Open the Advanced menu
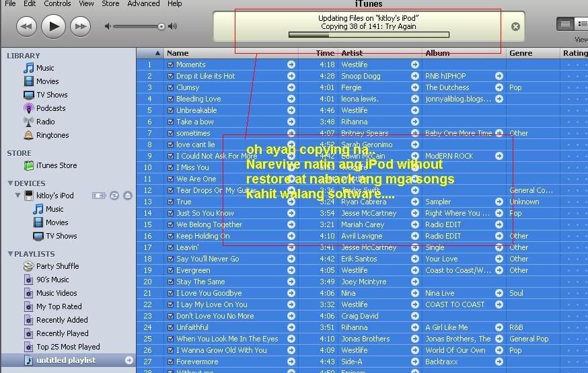Image resolution: width=588 pixels, height=373 pixels. click(143, 3)
